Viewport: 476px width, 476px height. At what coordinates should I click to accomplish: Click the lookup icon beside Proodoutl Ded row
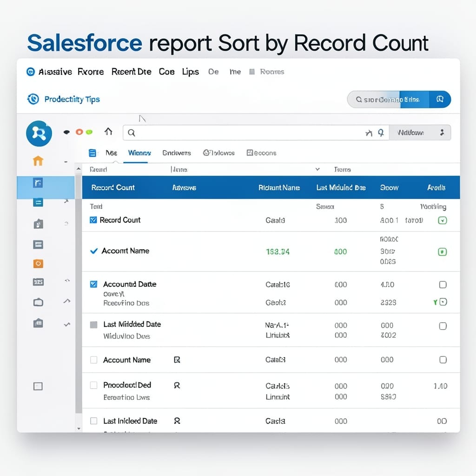pos(177,385)
